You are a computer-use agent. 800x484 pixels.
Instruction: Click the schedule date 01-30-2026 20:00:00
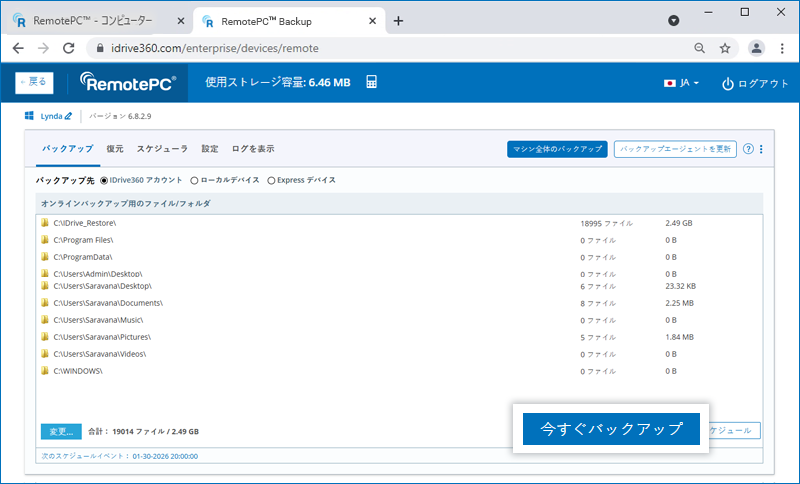tap(165, 456)
